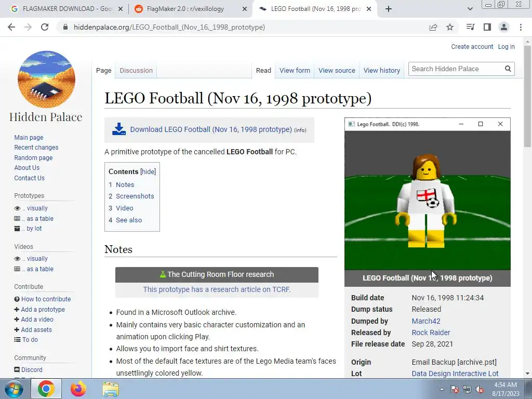
Task: Collapse contents with the hide toggle
Action: tap(148, 171)
